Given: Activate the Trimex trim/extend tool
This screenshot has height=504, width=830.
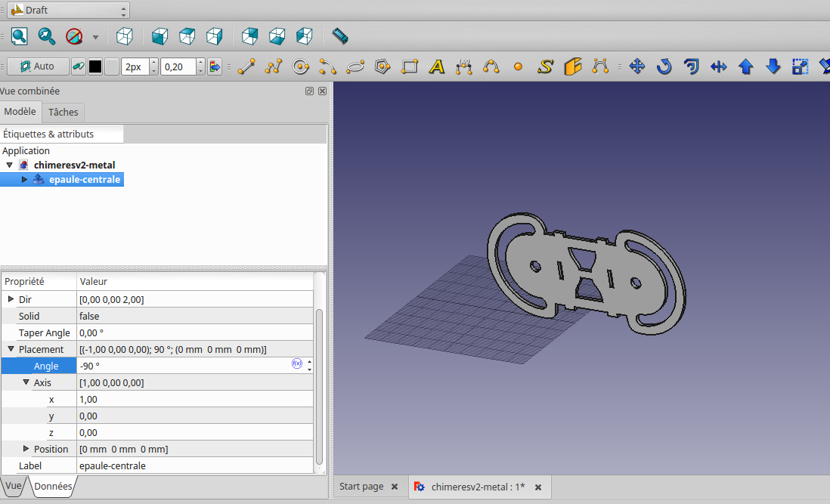Looking at the screenshot, I should (x=718, y=66).
